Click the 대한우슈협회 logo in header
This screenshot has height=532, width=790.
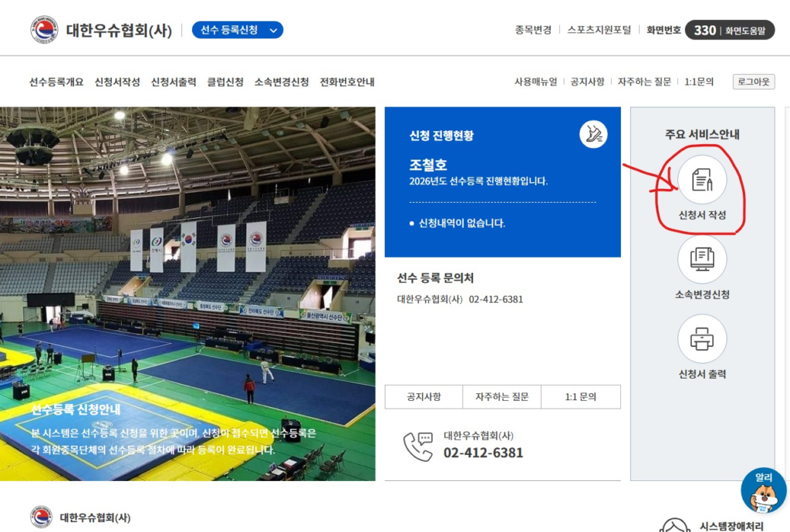pos(44,30)
